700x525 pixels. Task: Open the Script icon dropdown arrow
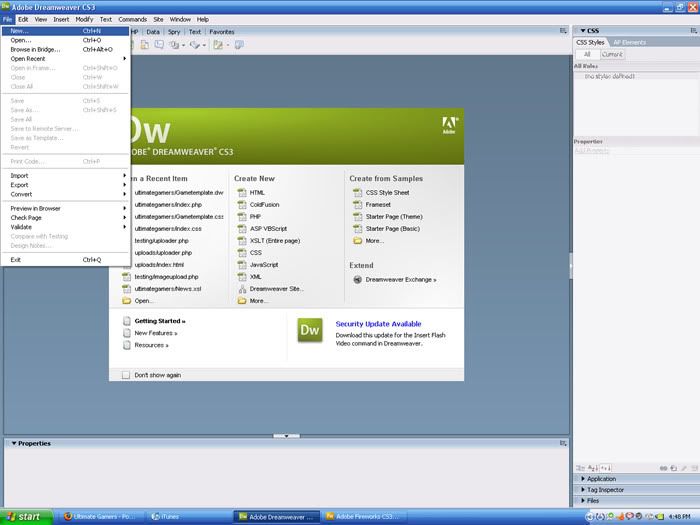tap(204, 45)
